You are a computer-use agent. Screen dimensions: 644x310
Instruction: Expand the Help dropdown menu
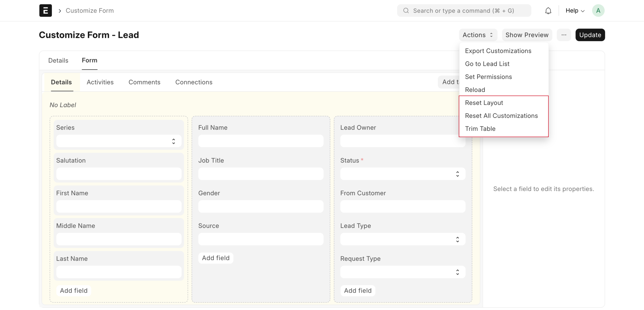[x=575, y=11]
